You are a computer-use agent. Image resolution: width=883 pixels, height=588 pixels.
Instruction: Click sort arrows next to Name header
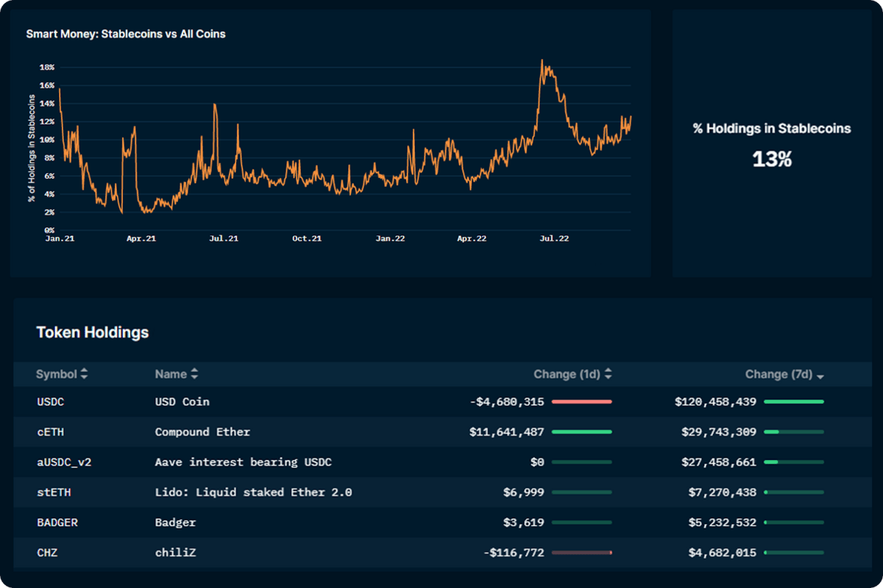coord(194,374)
